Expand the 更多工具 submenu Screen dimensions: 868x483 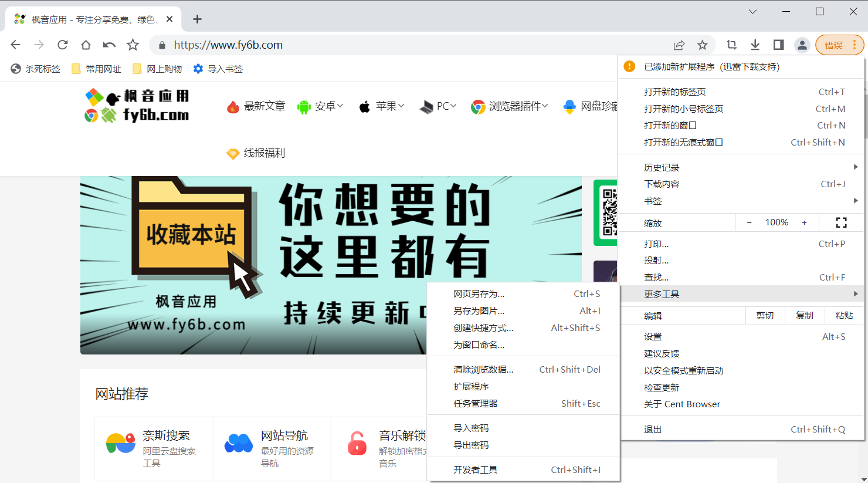[x=741, y=294]
